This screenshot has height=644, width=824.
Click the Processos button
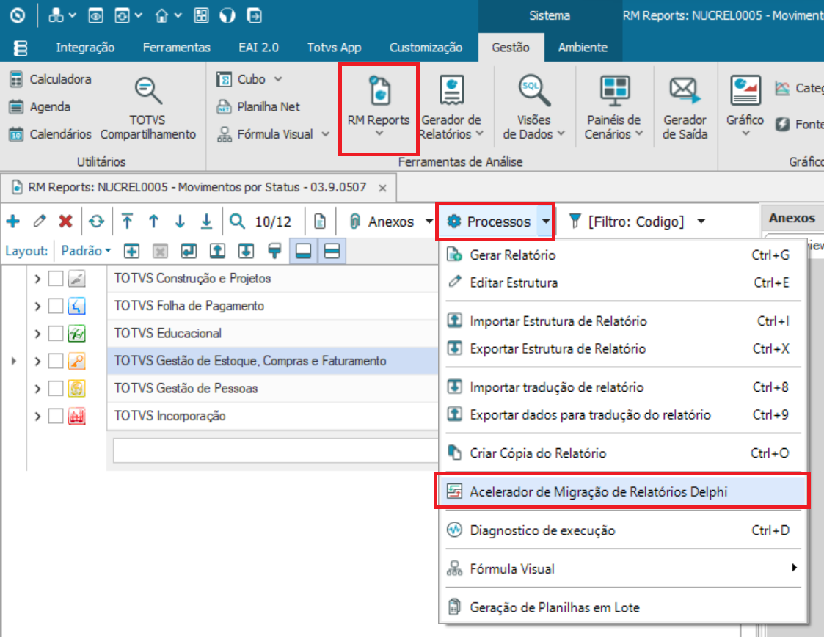pos(489,222)
